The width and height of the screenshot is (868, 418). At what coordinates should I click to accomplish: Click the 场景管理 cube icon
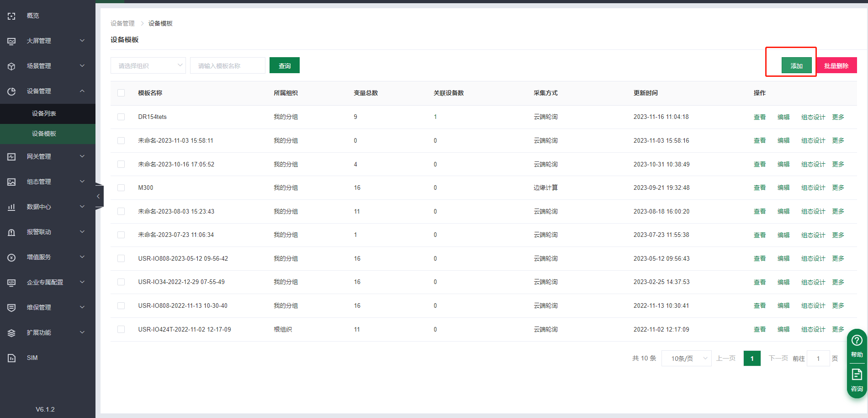[11, 66]
